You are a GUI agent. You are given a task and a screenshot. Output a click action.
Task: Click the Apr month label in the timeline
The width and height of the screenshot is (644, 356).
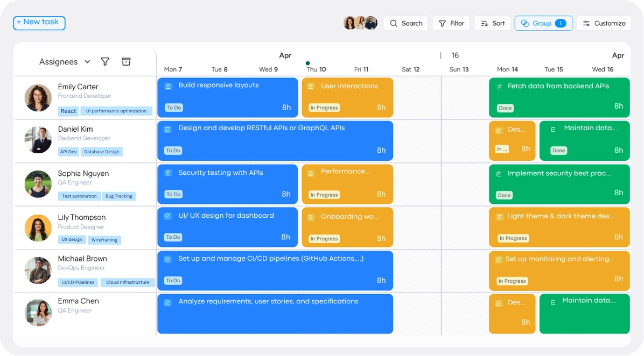point(285,55)
